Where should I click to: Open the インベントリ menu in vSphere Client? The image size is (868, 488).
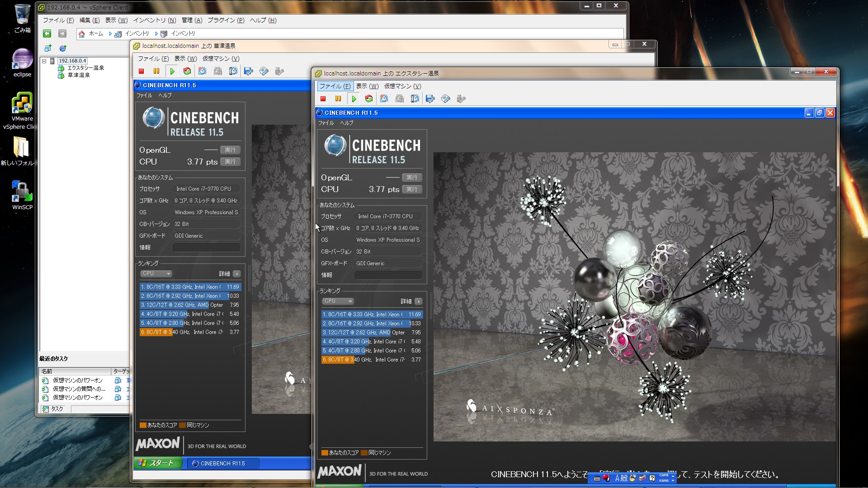coord(154,20)
